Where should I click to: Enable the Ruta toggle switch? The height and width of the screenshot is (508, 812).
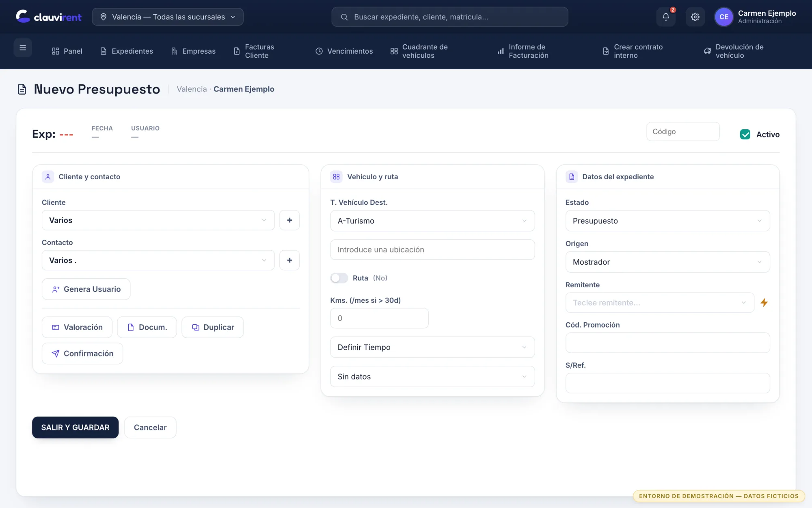[x=339, y=278]
